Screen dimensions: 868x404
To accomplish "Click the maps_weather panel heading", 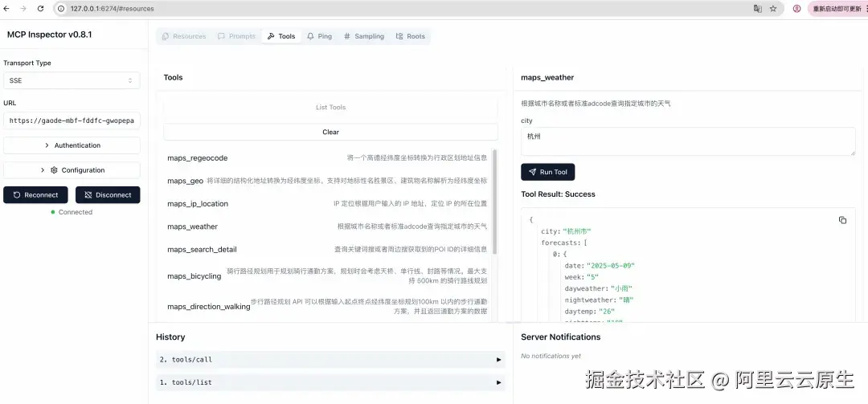I will tap(547, 77).
